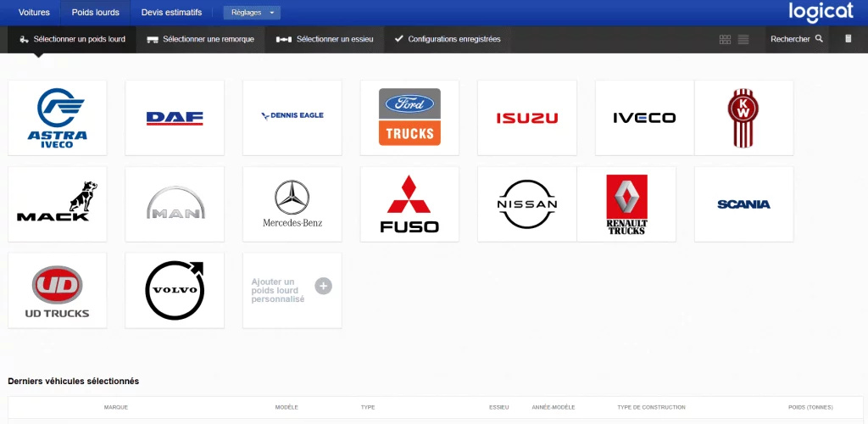
Task: Select the MAN brand tile
Action: tap(175, 204)
